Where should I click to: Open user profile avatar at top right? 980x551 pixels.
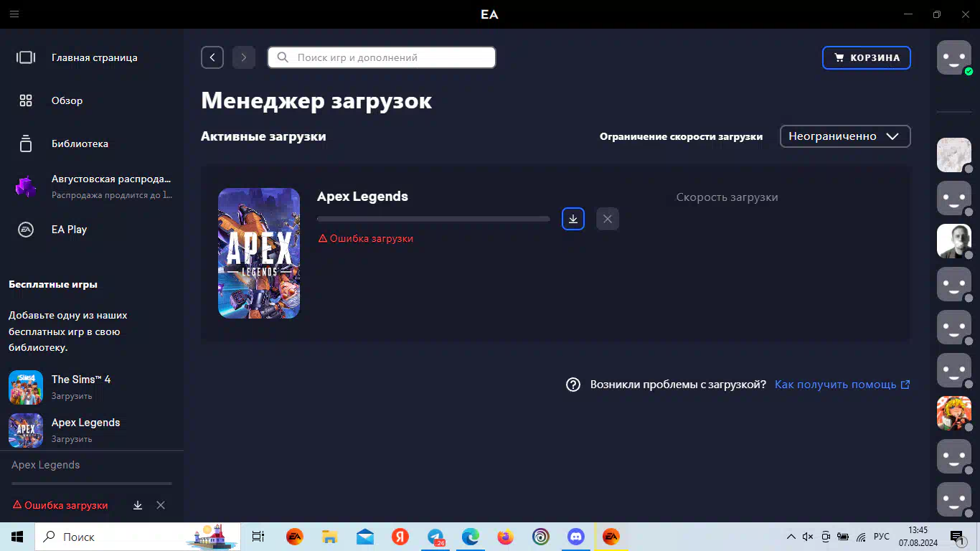tap(954, 57)
